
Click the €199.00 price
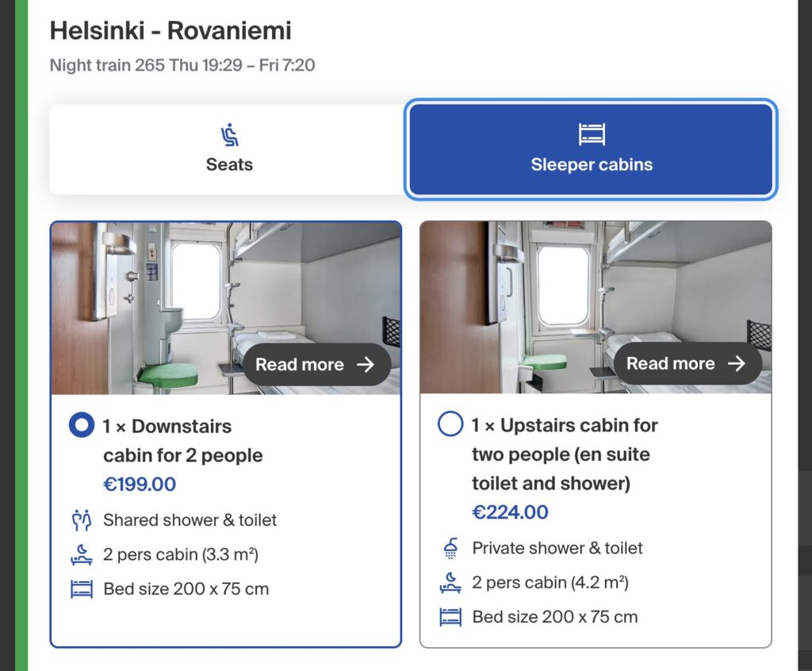[140, 485]
